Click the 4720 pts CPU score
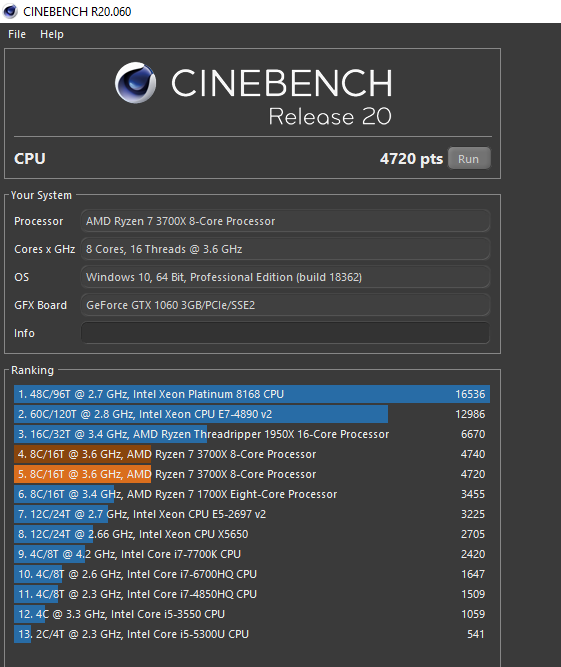This screenshot has height=667, width=561. pos(411,159)
